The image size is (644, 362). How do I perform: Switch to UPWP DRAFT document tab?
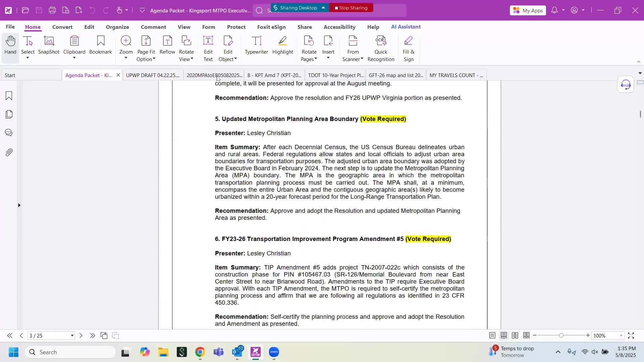click(153, 75)
